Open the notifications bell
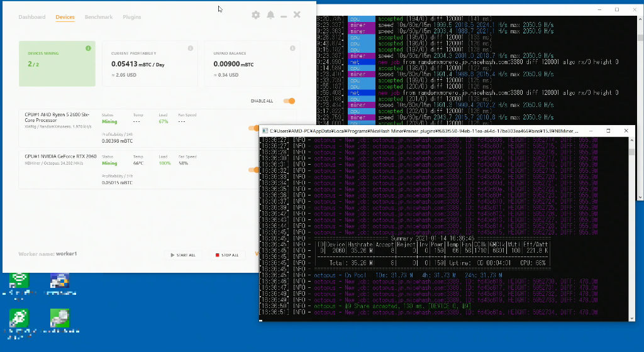This screenshot has width=644, height=352. tap(270, 15)
